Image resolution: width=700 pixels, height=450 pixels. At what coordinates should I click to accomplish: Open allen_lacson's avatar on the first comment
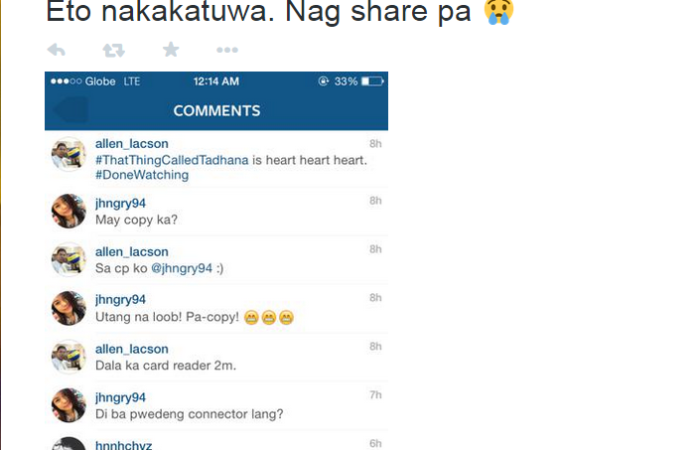(x=68, y=154)
